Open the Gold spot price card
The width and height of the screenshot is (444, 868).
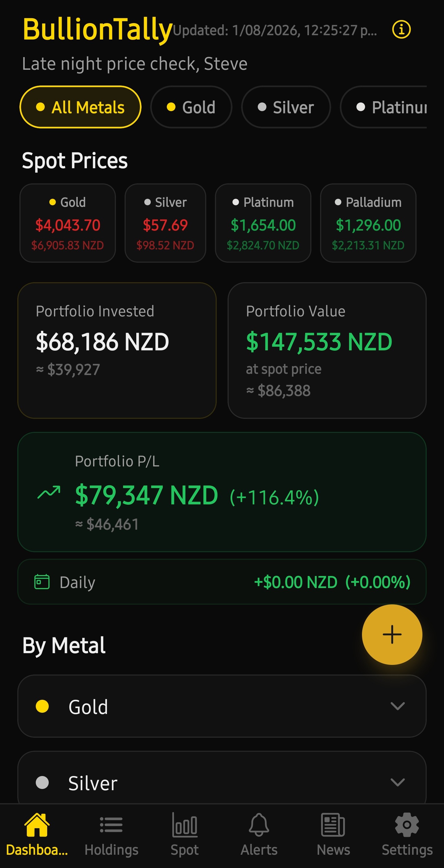[x=68, y=223]
